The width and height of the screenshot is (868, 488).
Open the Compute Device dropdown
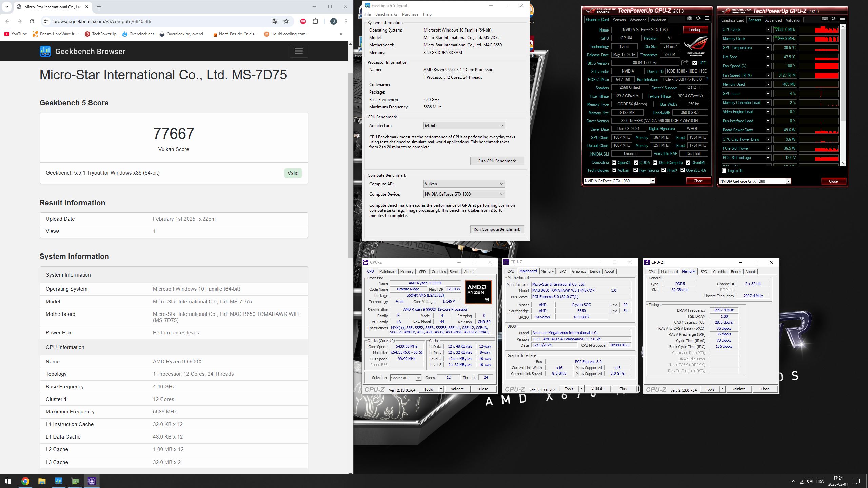pos(464,194)
